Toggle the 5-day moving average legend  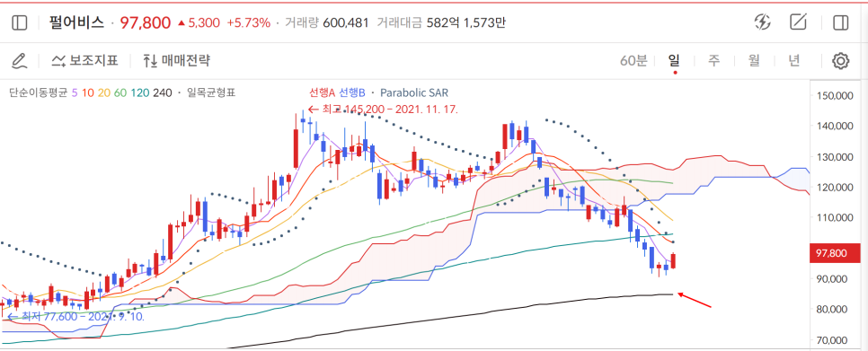75,92
